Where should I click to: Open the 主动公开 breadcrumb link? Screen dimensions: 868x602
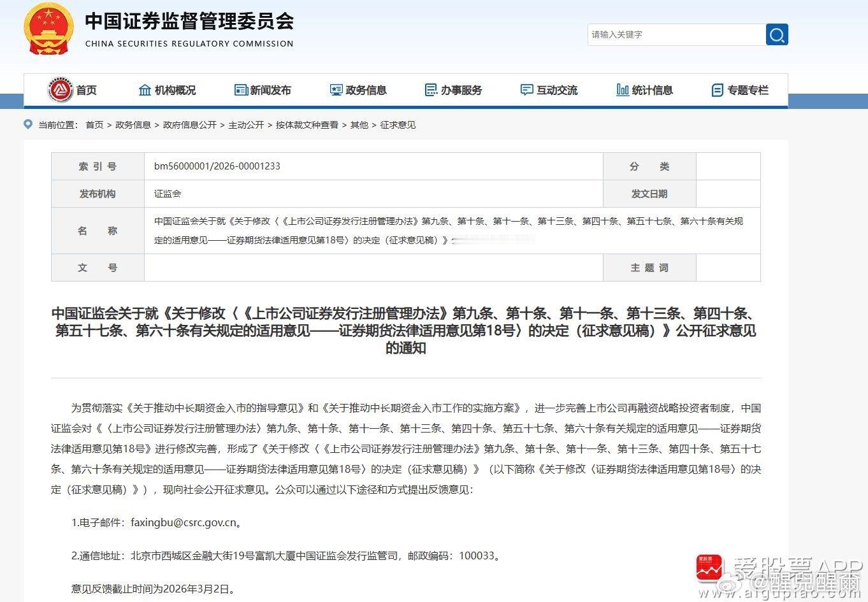(246, 125)
